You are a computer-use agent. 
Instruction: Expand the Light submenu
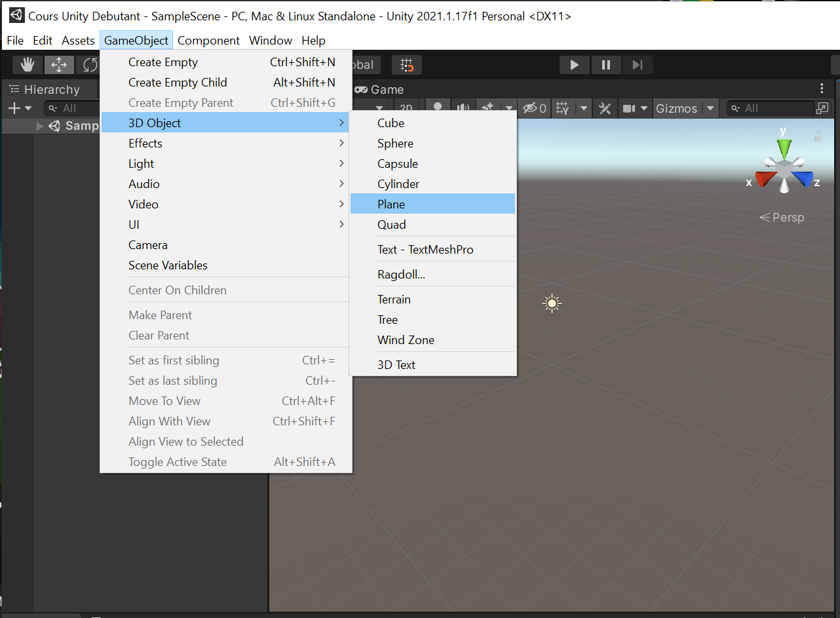pyautogui.click(x=226, y=164)
